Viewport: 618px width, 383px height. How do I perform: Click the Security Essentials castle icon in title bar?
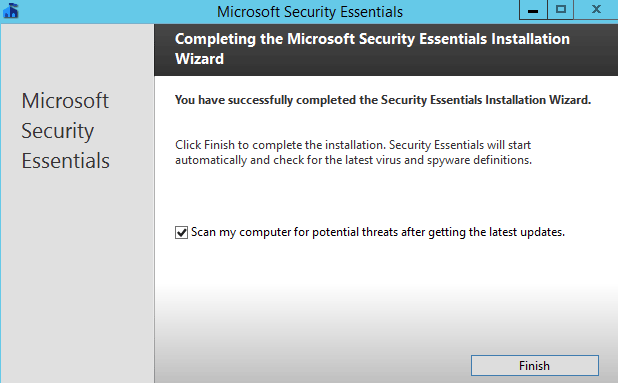(x=11, y=11)
